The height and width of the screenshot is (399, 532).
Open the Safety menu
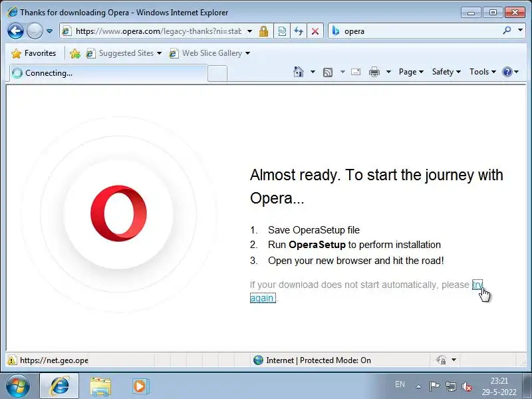[446, 72]
